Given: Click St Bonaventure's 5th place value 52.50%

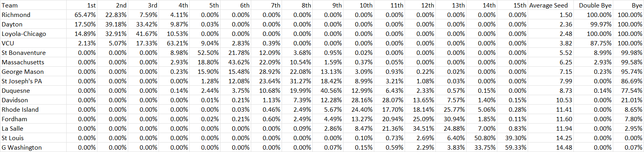Looking at the screenshot, I should coord(205,53).
